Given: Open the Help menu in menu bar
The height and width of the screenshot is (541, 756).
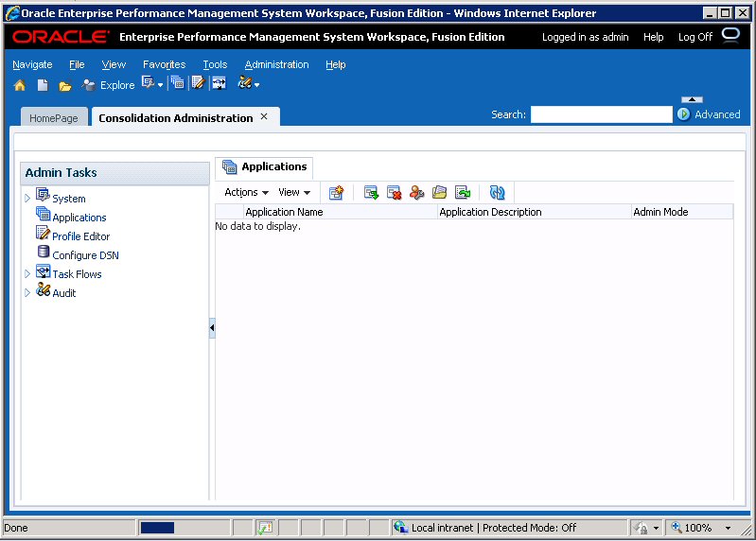Looking at the screenshot, I should 336,64.
